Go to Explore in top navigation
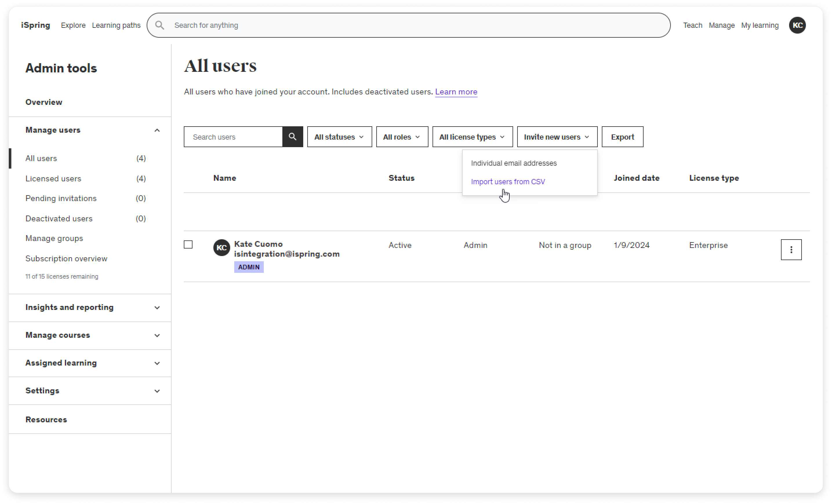The height and width of the screenshot is (504, 832). [73, 25]
